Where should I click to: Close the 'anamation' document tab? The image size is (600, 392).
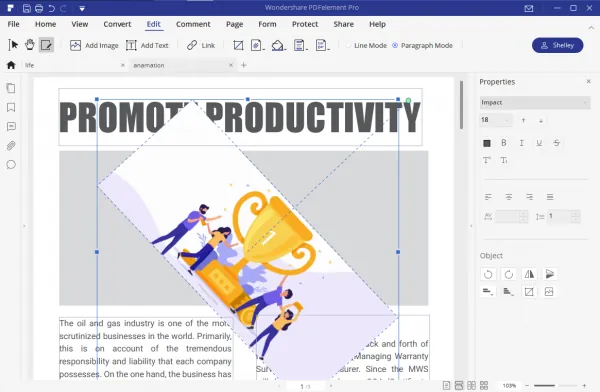point(231,65)
